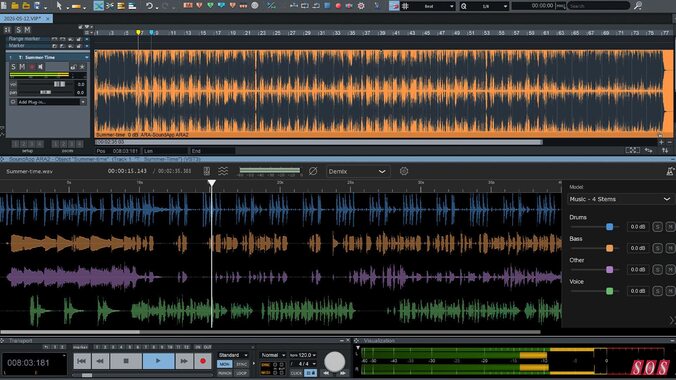Click the speaker monitor icon on the Summer Time track
The height and width of the screenshot is (380, 676).
[40, 67]
